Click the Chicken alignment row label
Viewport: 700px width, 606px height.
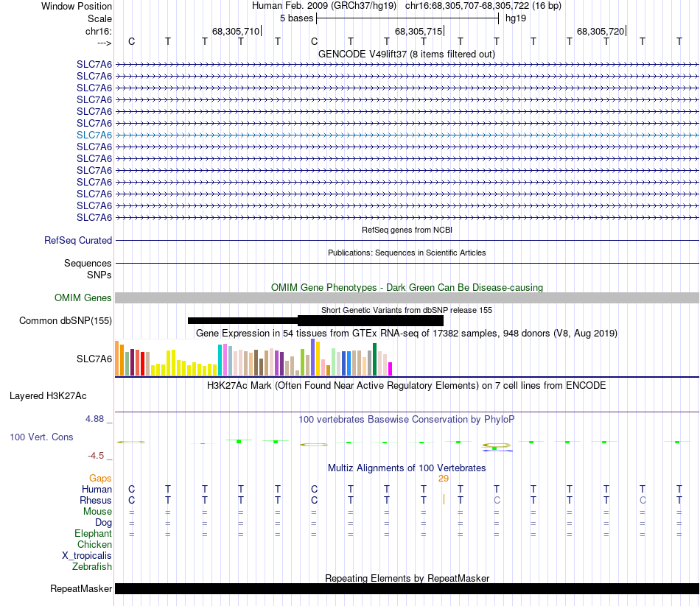click(94, 544)
